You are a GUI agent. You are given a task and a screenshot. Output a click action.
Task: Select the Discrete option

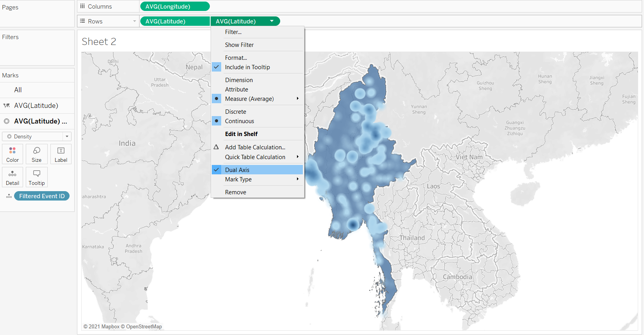236,112
